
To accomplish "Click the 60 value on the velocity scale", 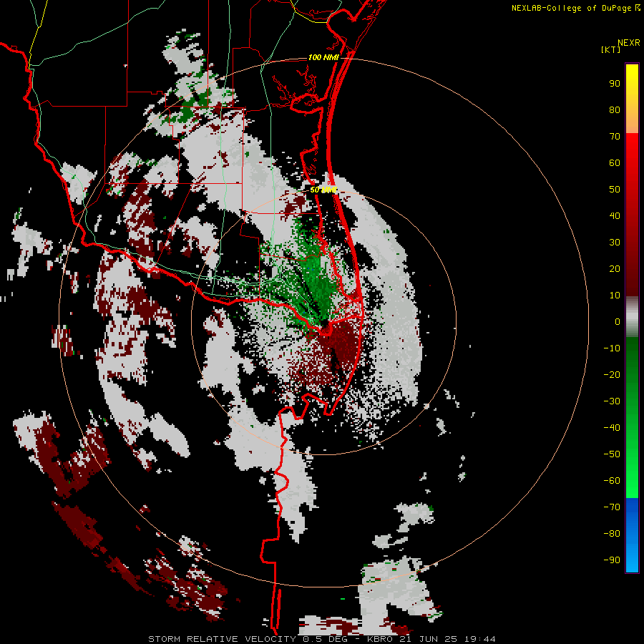I will point(615,162).
